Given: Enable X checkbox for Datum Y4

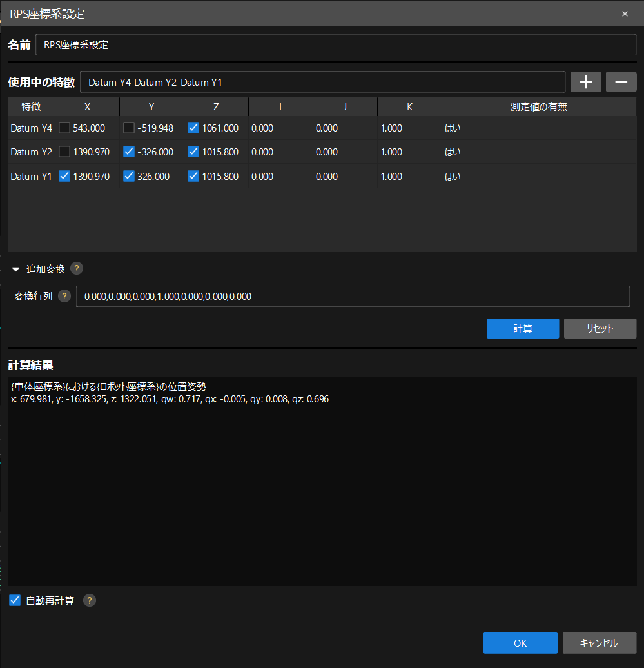Looking at the screenshot, I should click(x=64, y=128).
